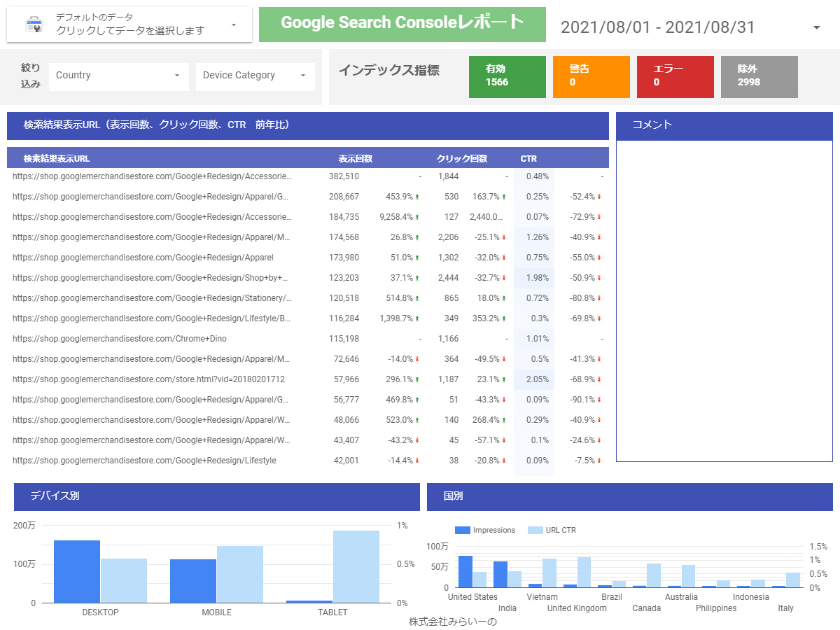Click the India impressions bar
Screen dimensions: 840x630
500,575
